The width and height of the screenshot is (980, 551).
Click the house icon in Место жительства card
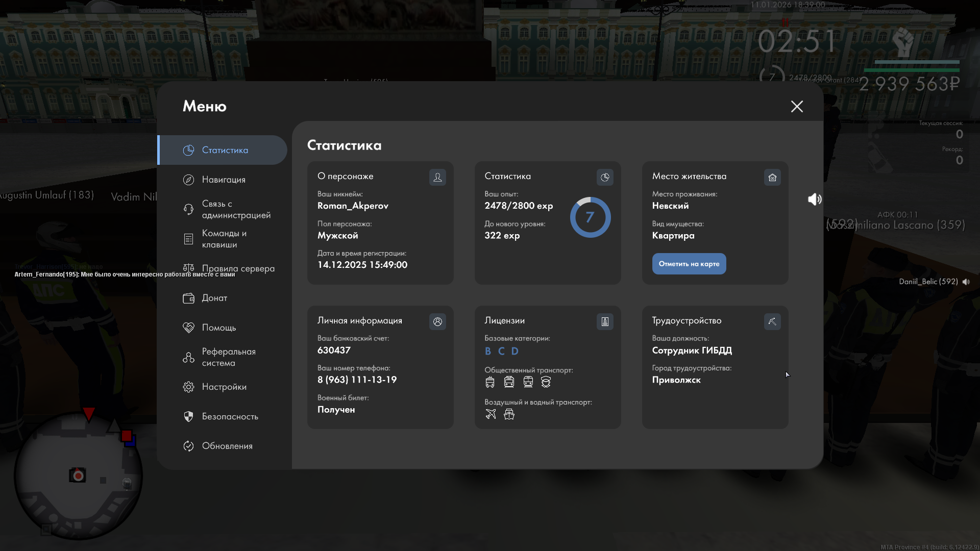(x=772, y=177)
